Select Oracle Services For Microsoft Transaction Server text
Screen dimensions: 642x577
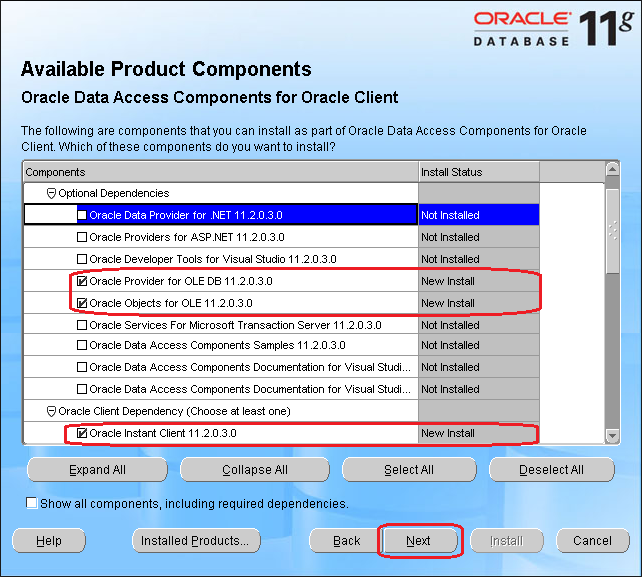(x=235, y=325)
